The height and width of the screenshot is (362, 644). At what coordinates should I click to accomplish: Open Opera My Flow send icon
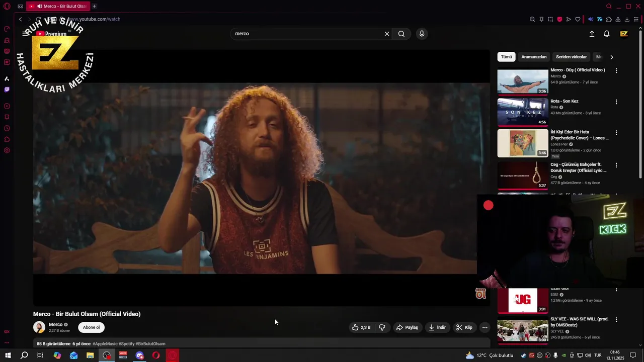pos(569,20)
